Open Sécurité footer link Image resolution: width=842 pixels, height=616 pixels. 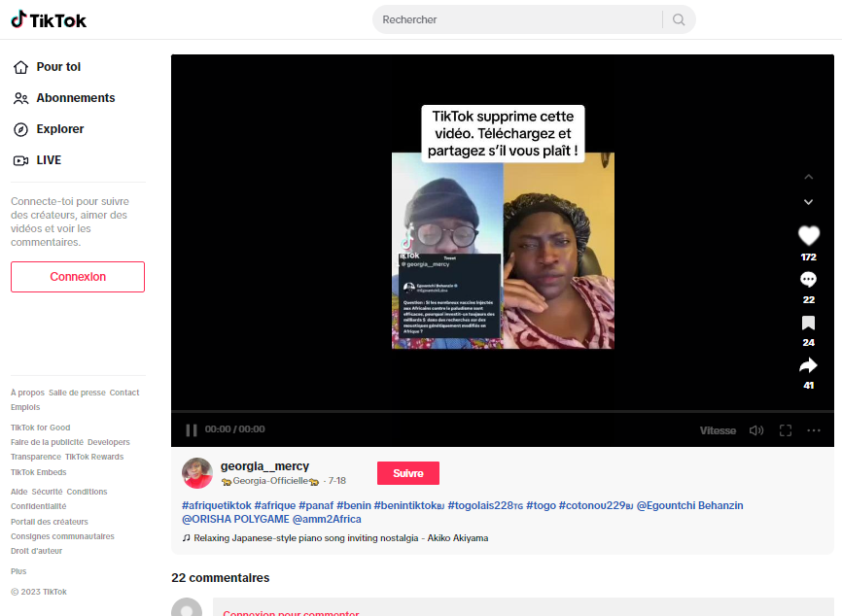pyautogui.click(x=47, y=492)
